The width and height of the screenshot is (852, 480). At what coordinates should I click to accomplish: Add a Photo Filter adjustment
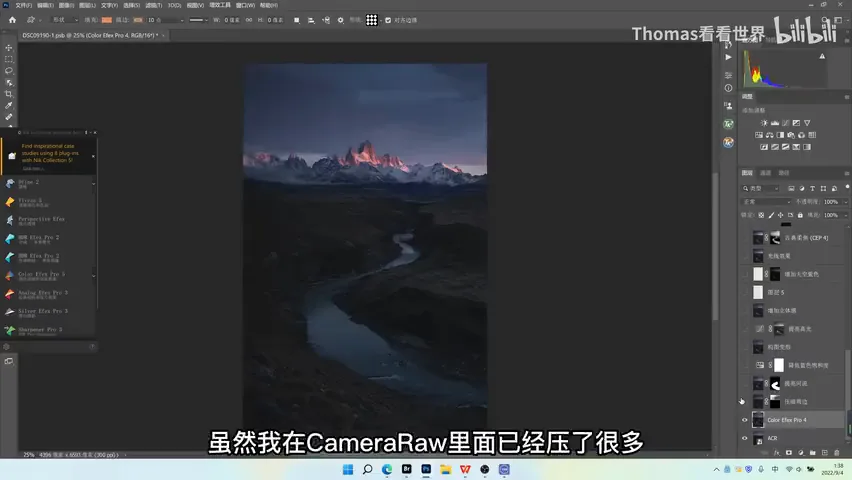click(791, 135)
